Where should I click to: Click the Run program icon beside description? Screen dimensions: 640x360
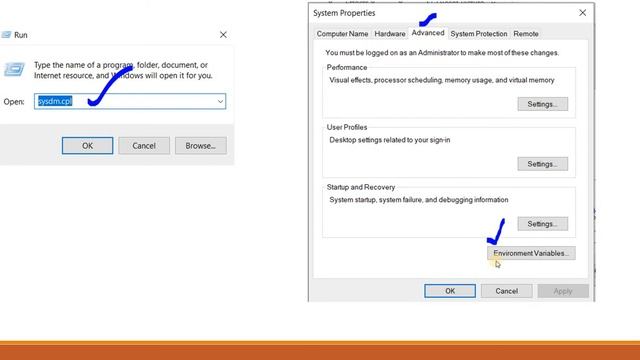pyautogui.click(x=14, y=69)
